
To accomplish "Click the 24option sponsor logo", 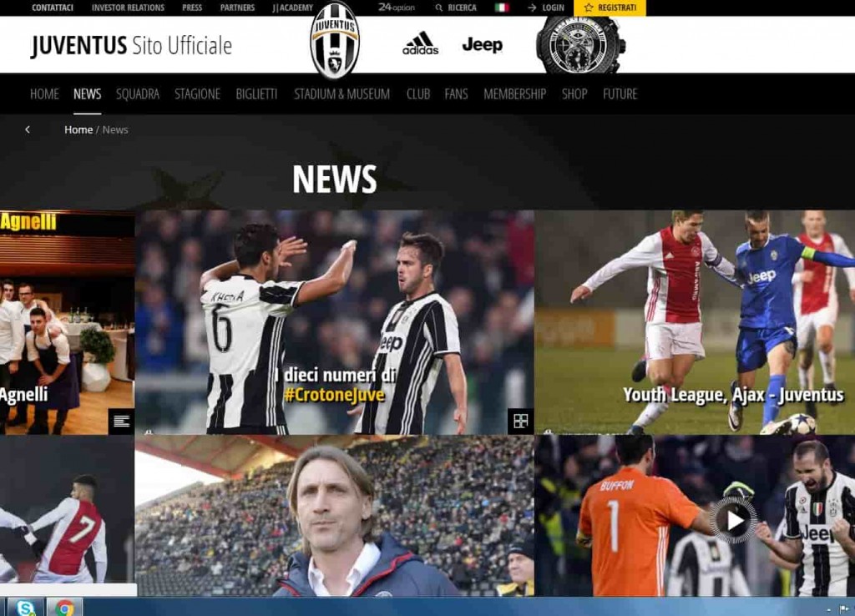I will (x=397, y=8).
